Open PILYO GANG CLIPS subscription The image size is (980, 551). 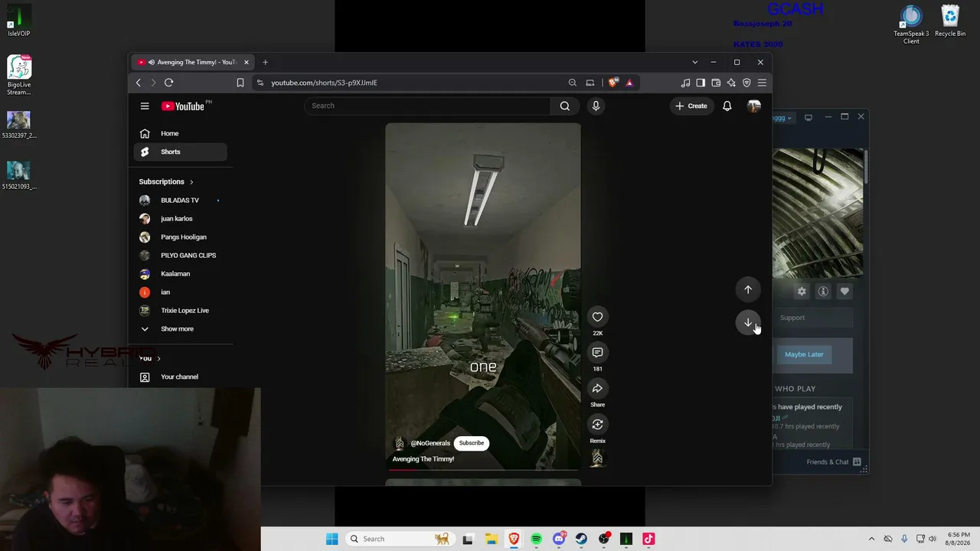[181, 256]
